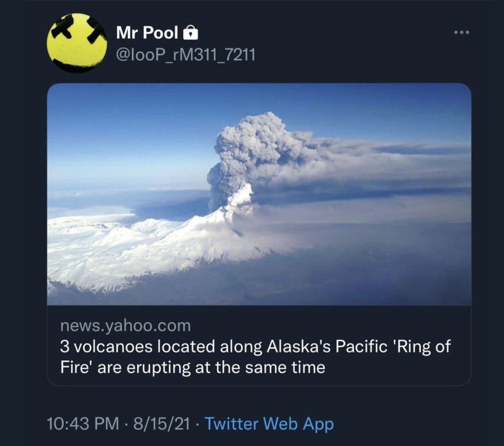Click the 10:43 PM timestamp
504x446 pixels.
tap(82, 424)
